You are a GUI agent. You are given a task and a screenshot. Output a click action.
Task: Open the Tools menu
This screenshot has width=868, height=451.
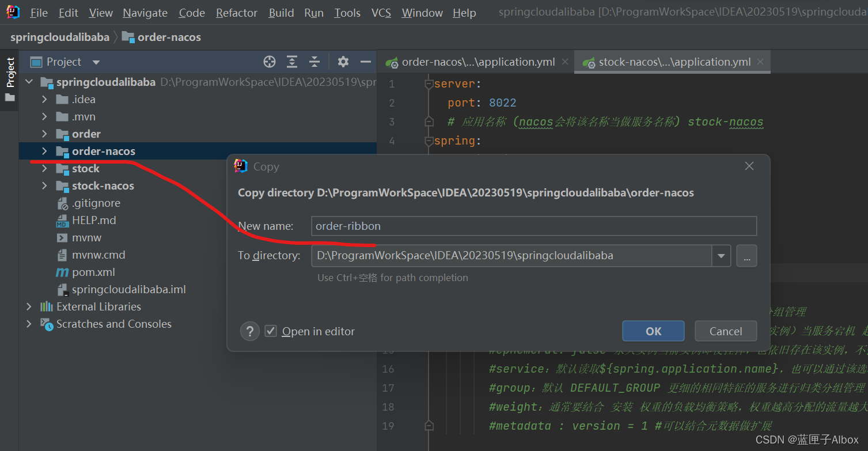coord(347,13)
